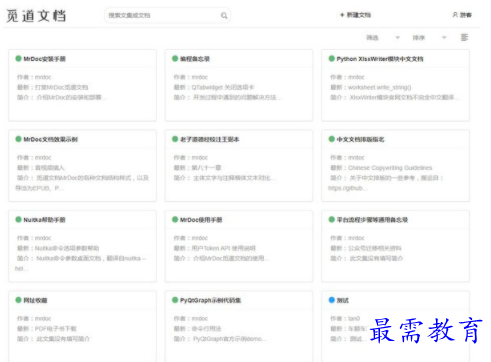Screen dimensions: 491x362
Task: Click green dot beside MrDoc使用手册
Action: [175, 219]
